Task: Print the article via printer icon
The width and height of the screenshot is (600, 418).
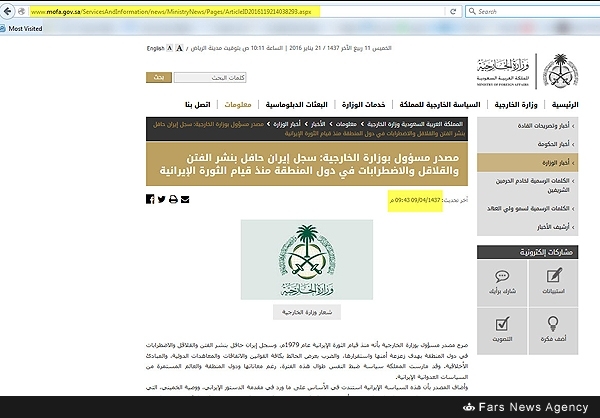Action: click(173, 199)
